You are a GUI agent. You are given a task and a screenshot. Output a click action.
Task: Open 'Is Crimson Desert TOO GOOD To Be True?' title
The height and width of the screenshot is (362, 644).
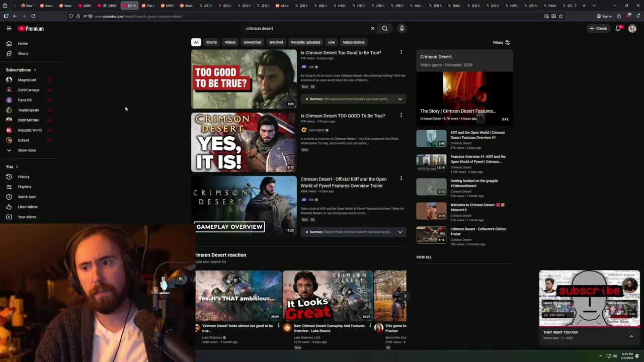[343, 116]
